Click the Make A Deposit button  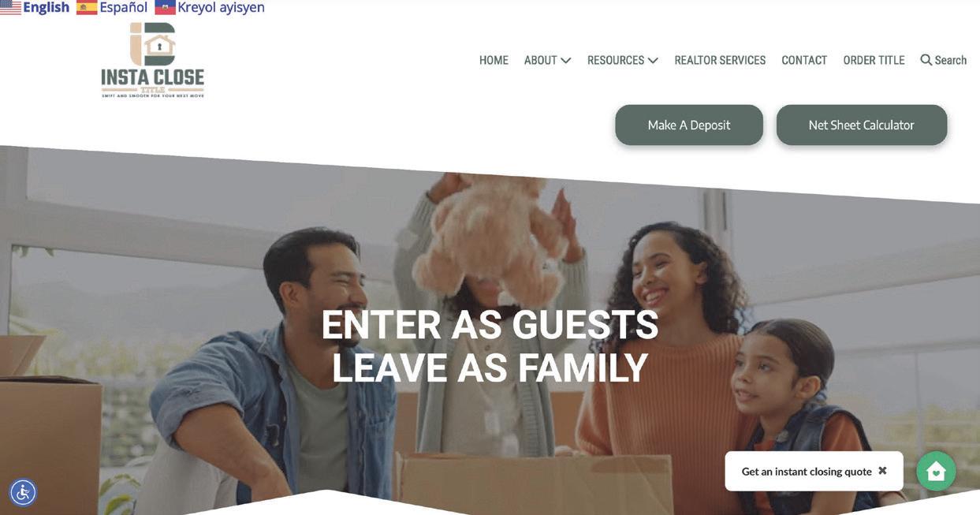tap(689, 125)
